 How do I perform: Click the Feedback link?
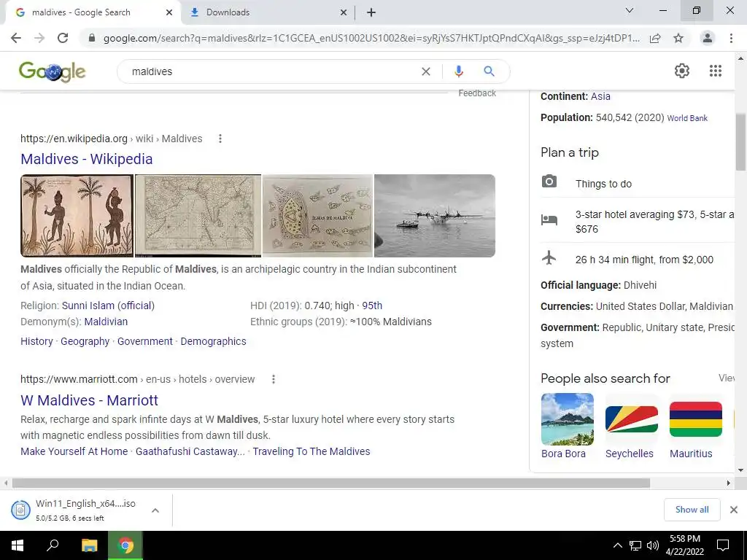[477, 93]
